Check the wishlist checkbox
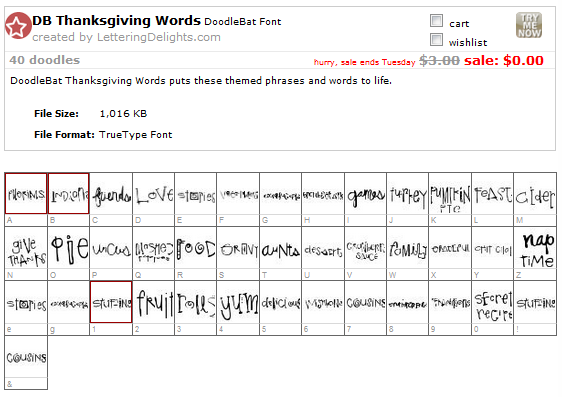This screenshot has width=562, height=397. coord(436,39)
